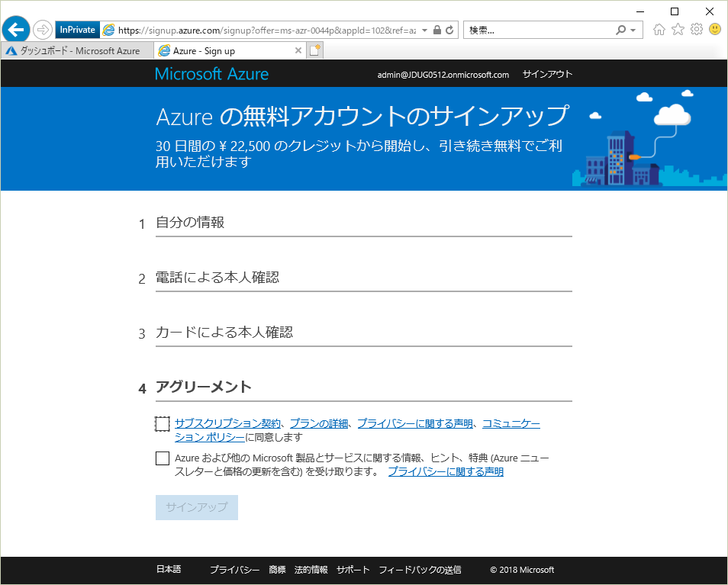728x585 pixels.
Task: Open the サブスクリプション契約 link
Action: coord(227,423)
